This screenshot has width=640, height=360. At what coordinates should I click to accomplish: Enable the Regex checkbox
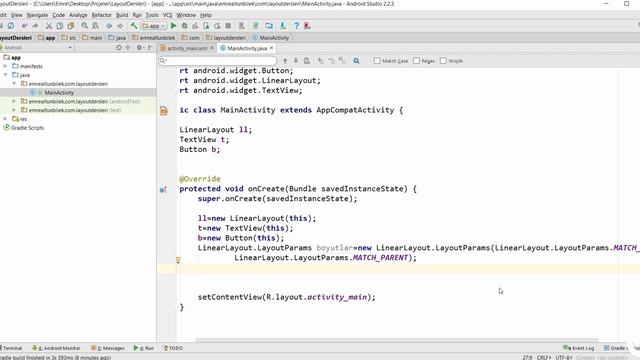tap(416, 61)
